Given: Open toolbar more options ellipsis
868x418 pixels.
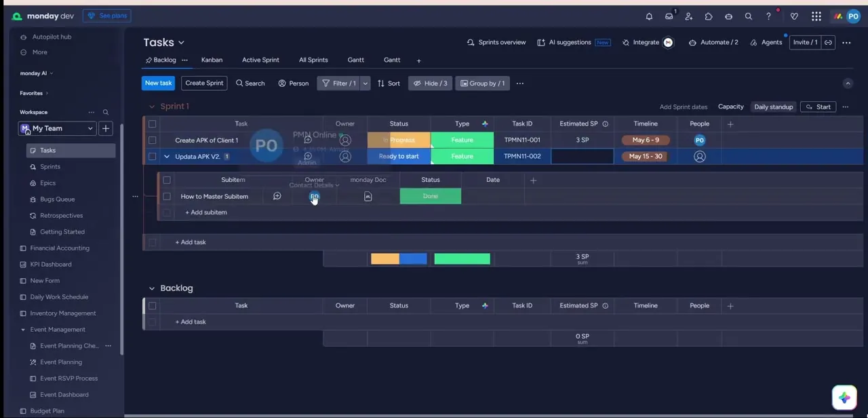Looking at the screenshot, I should 520,83.
